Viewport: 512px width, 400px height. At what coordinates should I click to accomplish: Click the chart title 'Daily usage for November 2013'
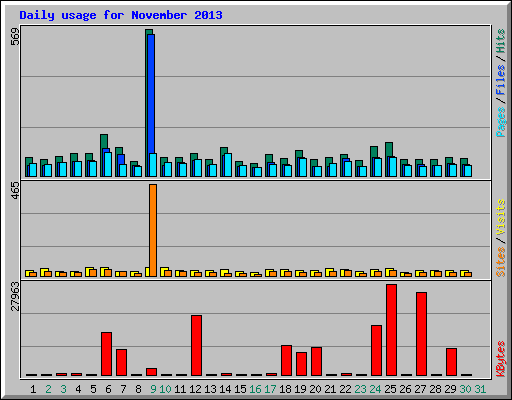121,15
